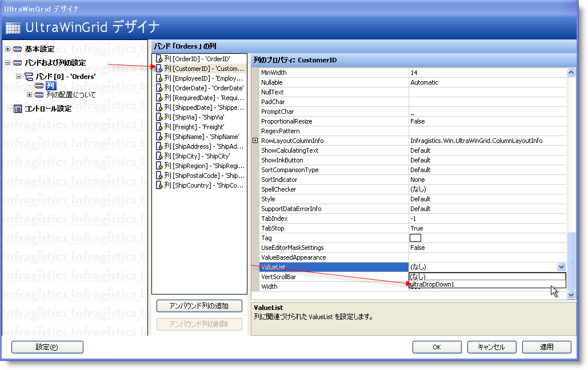Click the icon beside コントロール設定
This screenshot has width=588, height=370.
tap(18, 107)
